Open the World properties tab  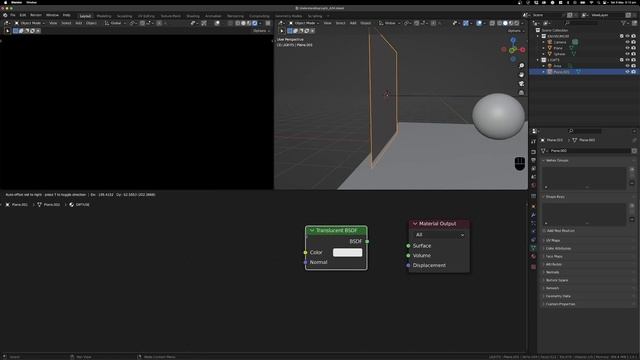tap(533, 185)
